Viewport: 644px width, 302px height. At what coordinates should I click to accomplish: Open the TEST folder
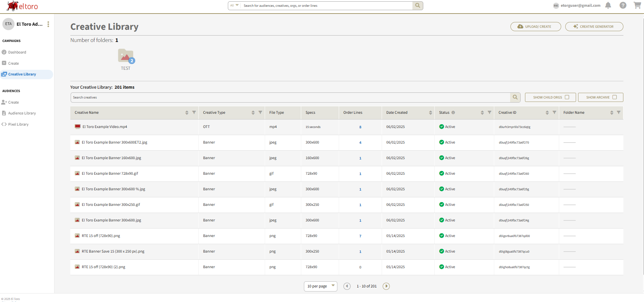(x=126, y=59)
